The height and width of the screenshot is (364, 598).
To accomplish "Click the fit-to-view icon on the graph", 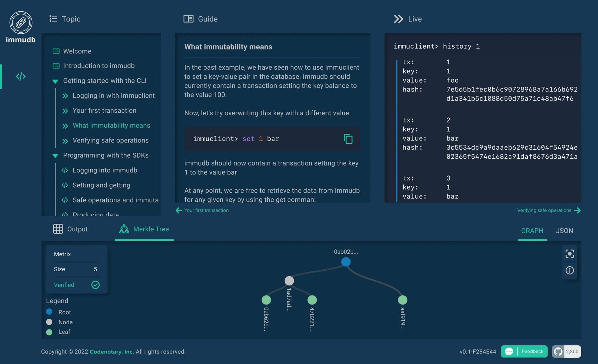I will pyautogui.click(x=570, y=254).
